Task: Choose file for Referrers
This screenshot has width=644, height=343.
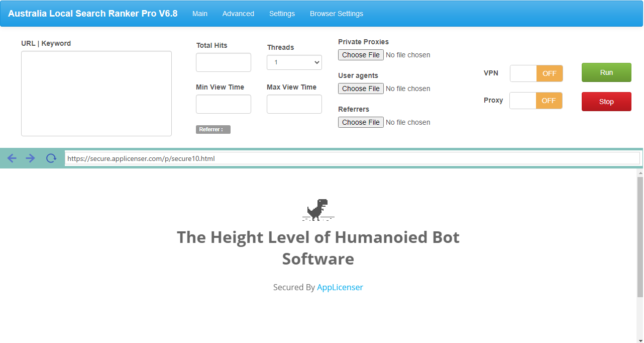Action: [x=361, y=122]
